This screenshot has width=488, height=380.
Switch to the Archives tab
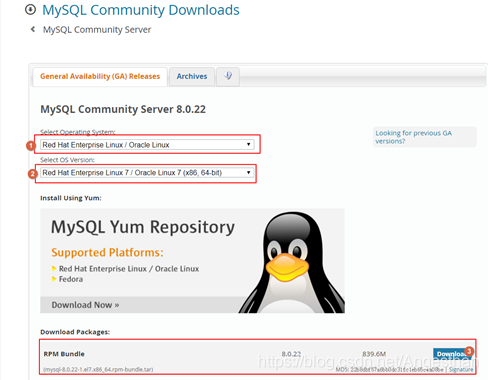(192, 76)
